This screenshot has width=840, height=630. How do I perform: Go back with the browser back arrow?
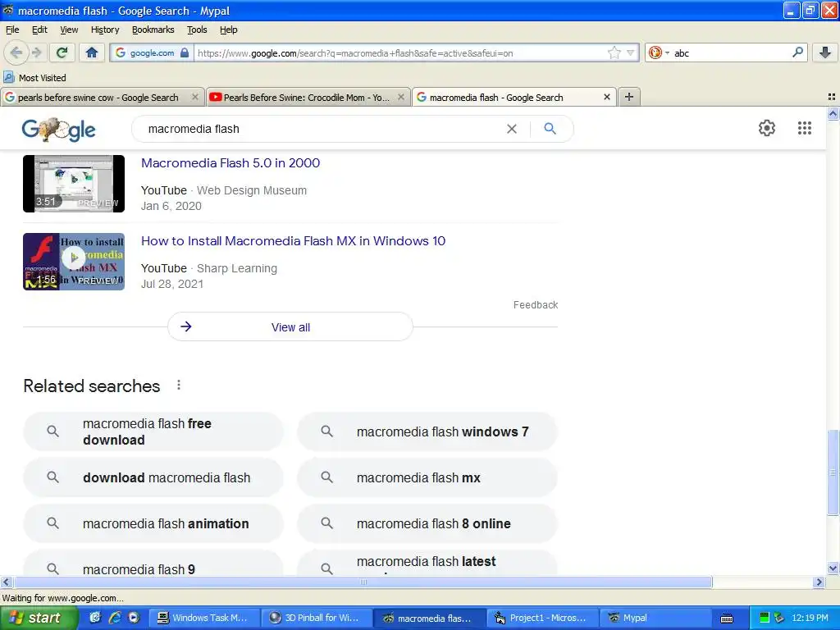click(x=16, y=52)
